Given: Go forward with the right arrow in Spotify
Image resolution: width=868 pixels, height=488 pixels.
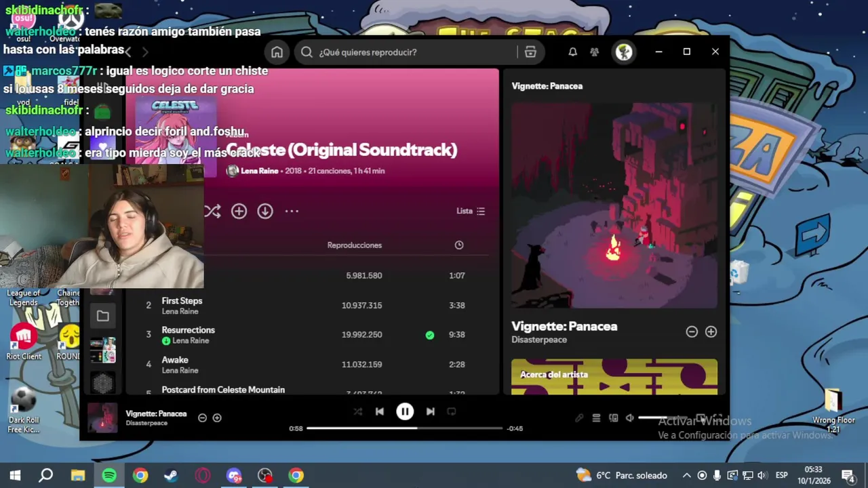Looking at the screenshot, I should (x=144, y=52).
